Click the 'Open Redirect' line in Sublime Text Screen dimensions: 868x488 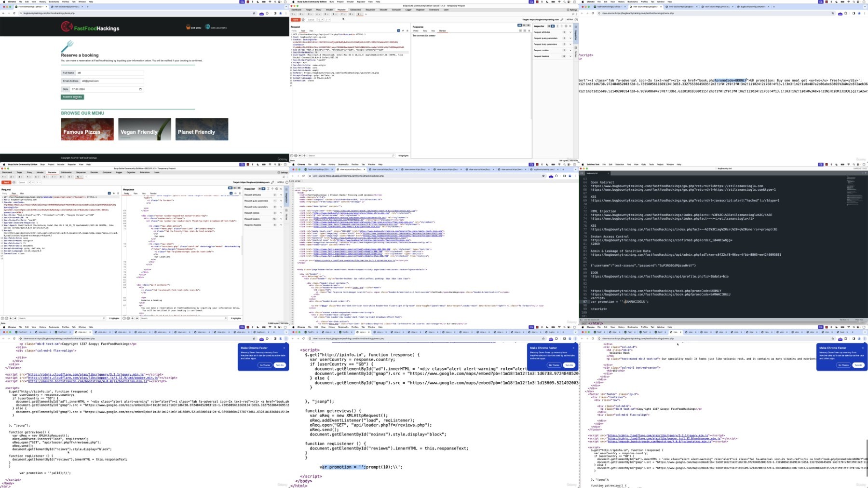tap(602, 182)
